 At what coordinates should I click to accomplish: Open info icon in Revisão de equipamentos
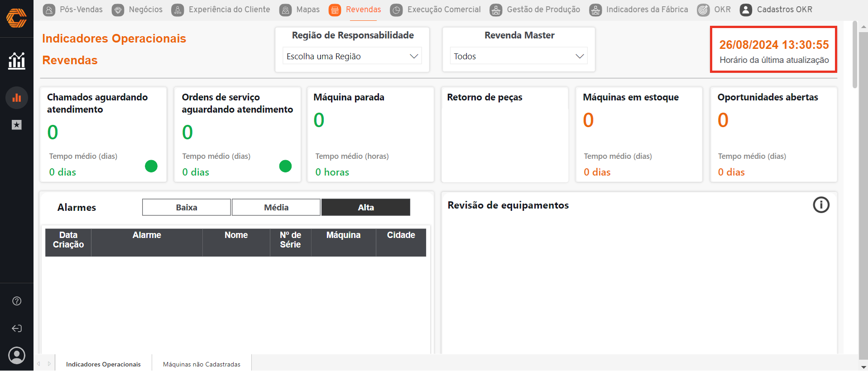click(821, 205)
